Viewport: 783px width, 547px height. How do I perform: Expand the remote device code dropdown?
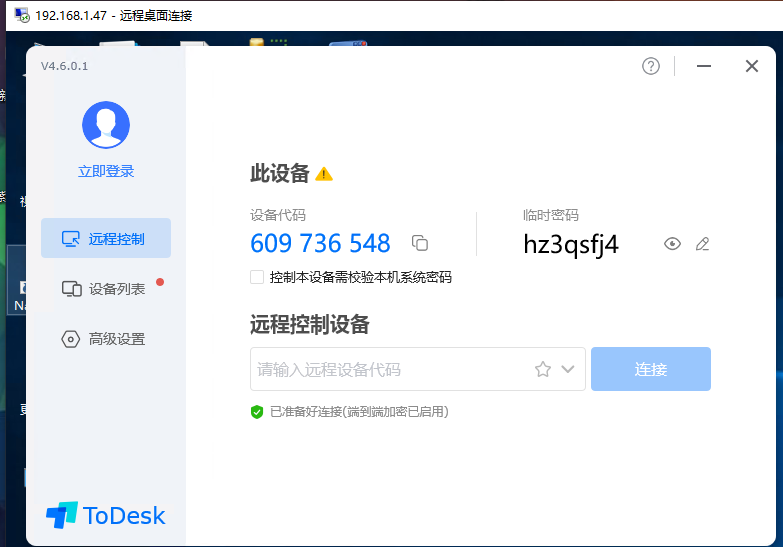click(x=568, y=369)
